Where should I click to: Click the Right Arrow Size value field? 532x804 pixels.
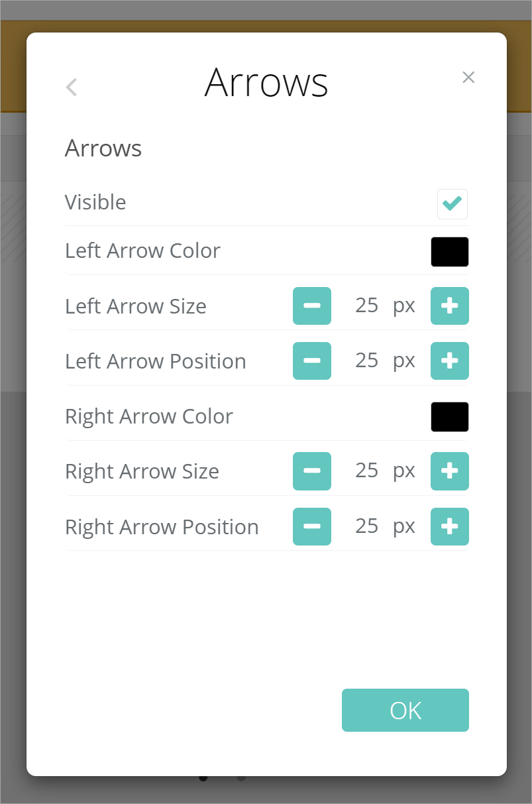(367, 471)
